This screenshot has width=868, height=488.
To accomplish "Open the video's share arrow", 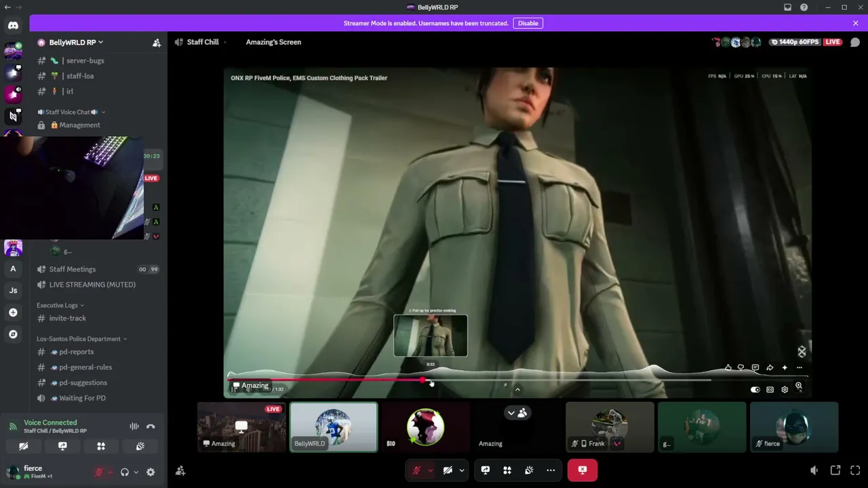I will (770, 367).
